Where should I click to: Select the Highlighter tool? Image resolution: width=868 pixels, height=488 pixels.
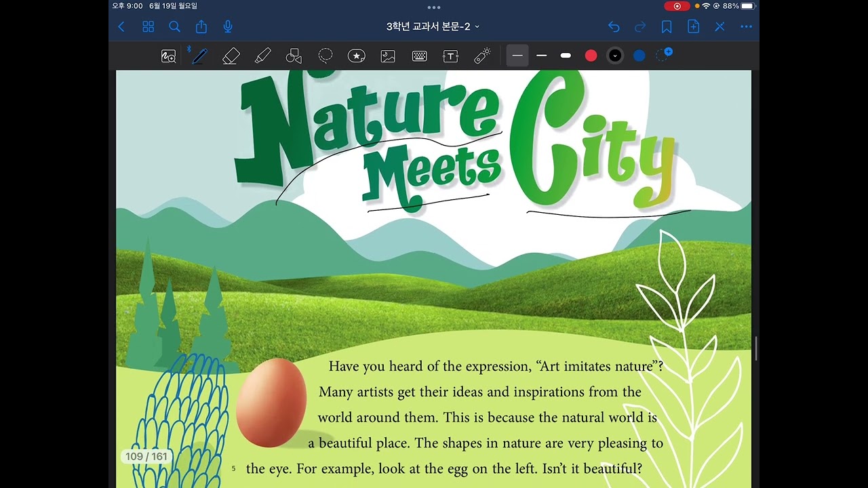tap(263, 56)
